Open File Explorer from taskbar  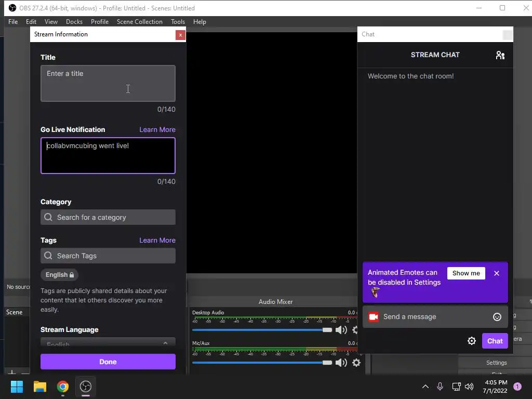(39, 387)
